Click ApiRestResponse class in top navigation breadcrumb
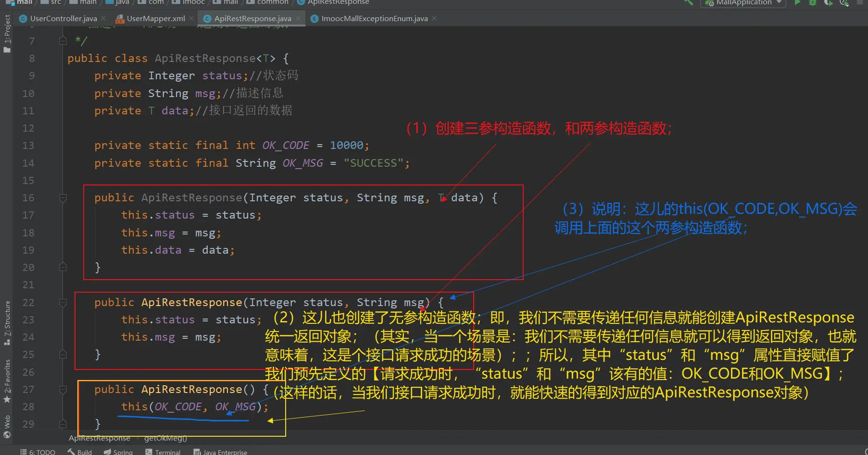The height and width of the screenshot is (455, 868). [x=334, y=2]
